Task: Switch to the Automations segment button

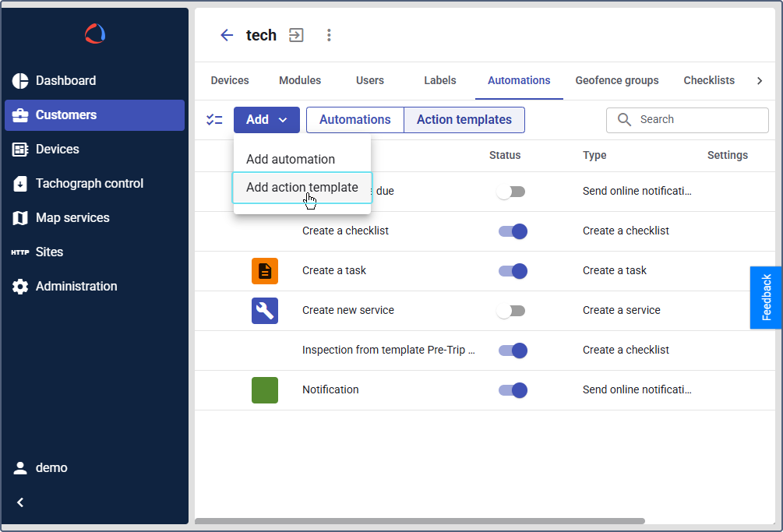Action: pyautogui.click(x=354, y=120)
